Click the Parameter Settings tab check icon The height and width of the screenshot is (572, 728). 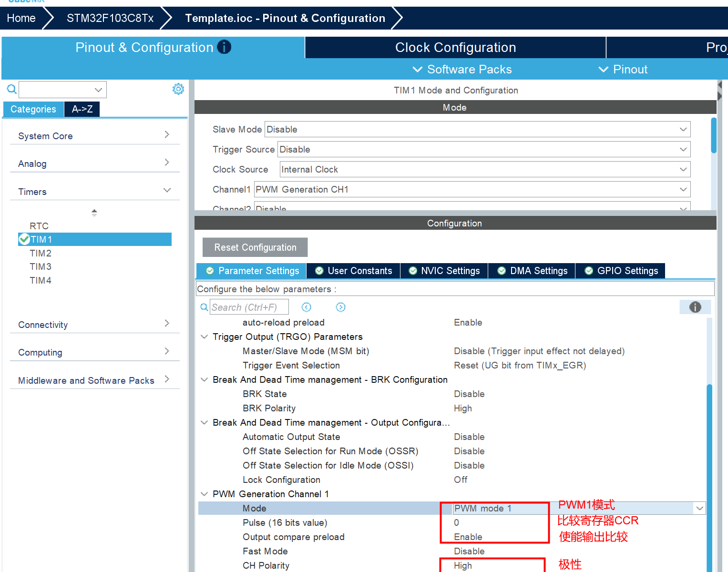[210, 271]
